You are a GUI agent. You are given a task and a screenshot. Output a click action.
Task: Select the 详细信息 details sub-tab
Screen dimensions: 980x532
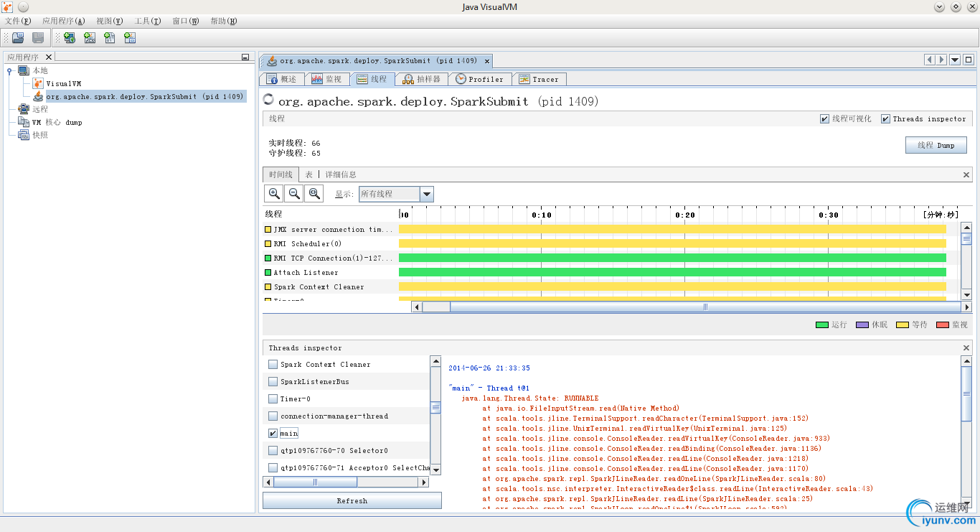pos(341,174)
